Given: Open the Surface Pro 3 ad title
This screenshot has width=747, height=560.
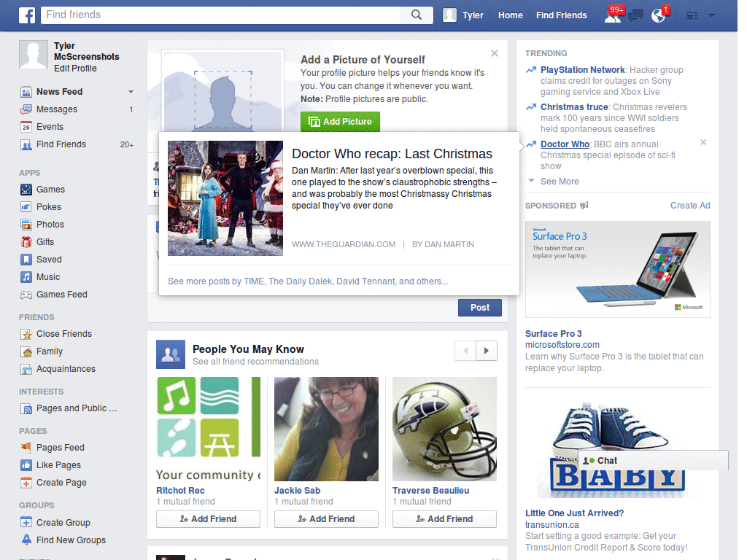Looking at the screenshot, I should click(553, 334).
